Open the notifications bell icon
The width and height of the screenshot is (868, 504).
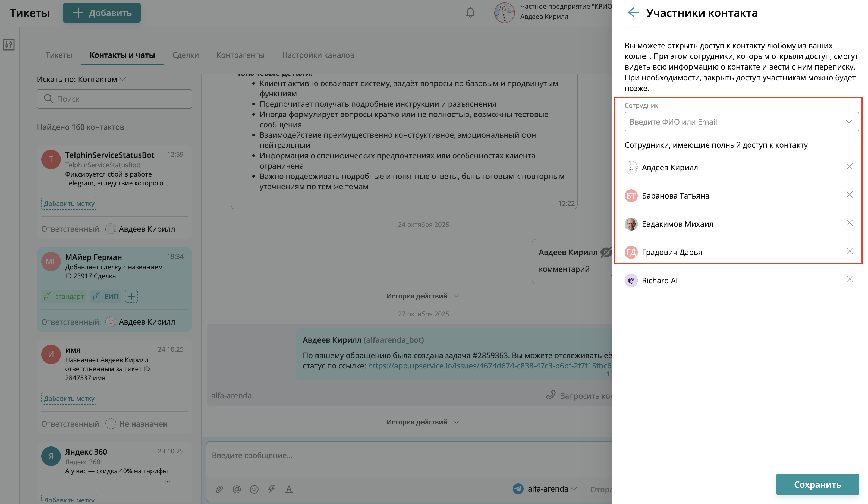pyautogui.click(x=470, y=13)
